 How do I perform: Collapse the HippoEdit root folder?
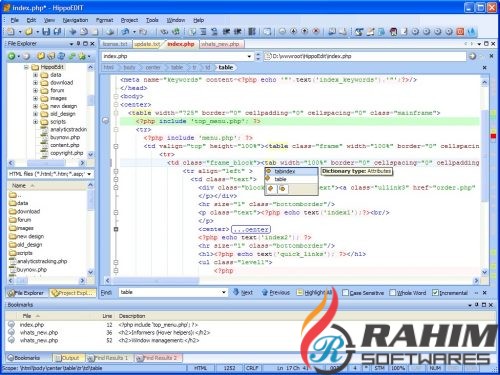(26, 67)
